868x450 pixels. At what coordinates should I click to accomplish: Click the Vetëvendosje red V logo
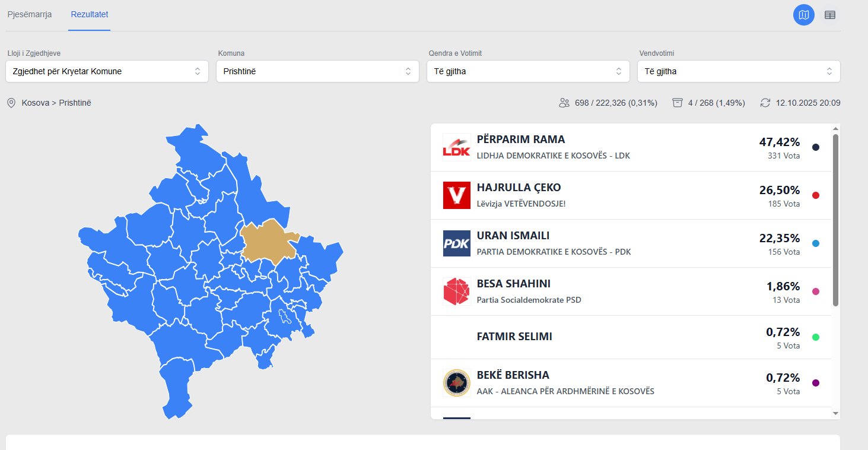456,195
